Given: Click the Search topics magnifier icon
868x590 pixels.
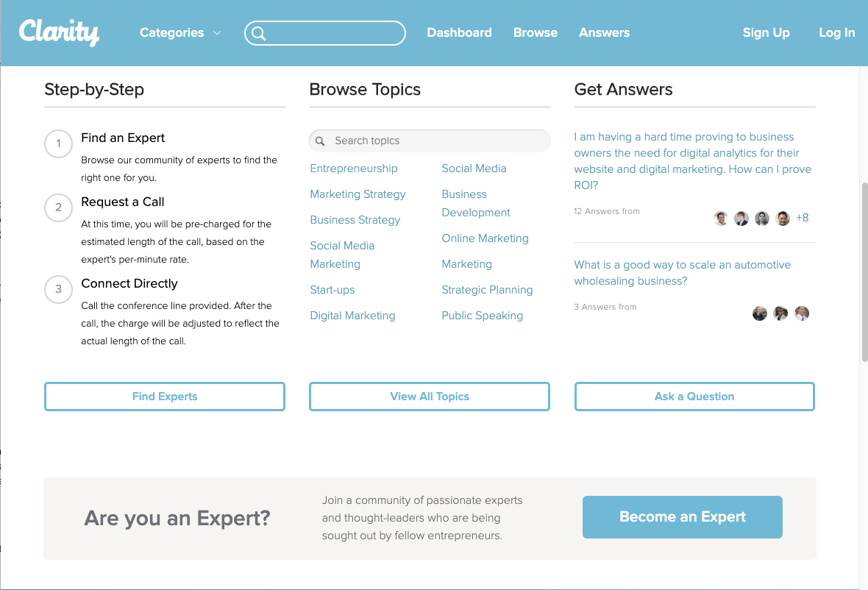Looking at the screenshot, I should pyautogui.click(x=320, y=141).
